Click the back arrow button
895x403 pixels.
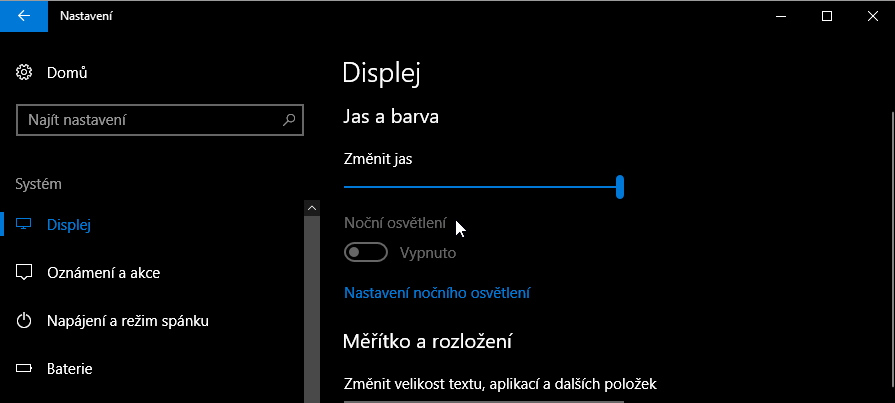click(x=24, y=16)
